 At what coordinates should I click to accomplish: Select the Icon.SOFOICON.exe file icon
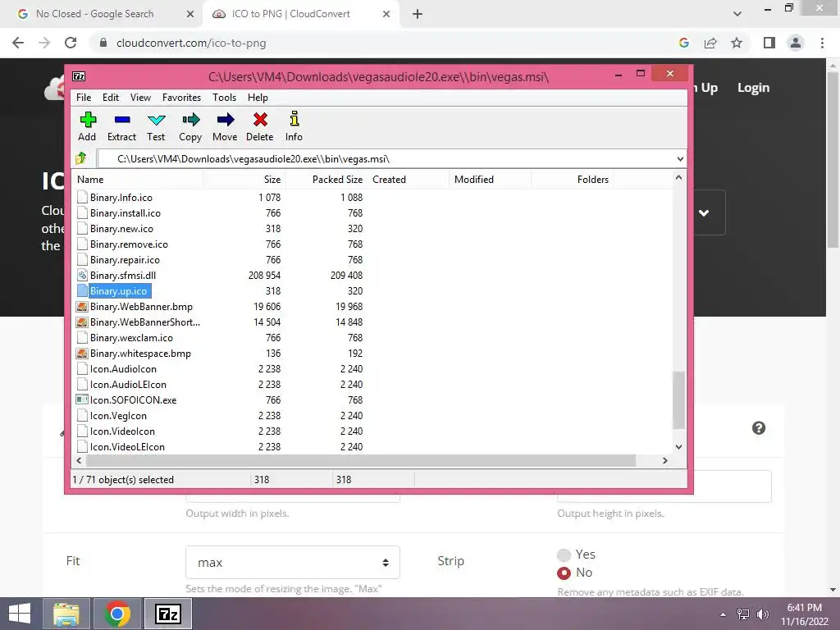click(82, 399)
